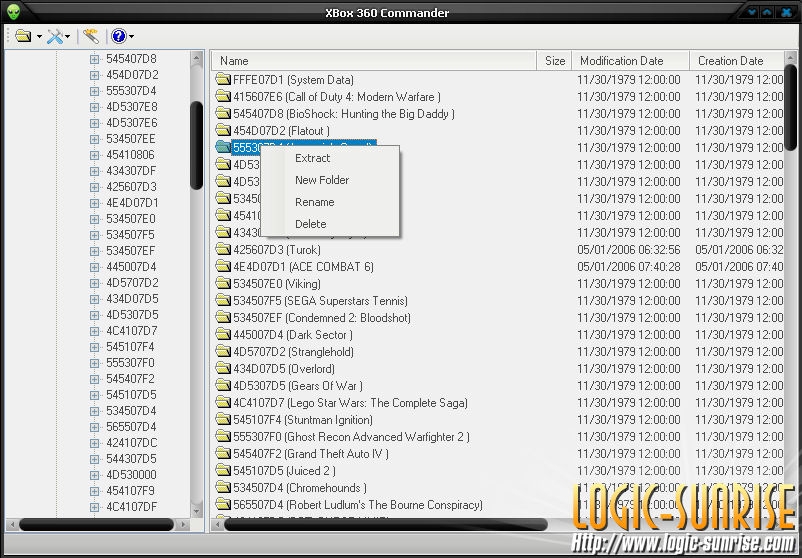Screen dimensions: 802x558
Task: Click the Call of Duty 4 folder icon
Action: pyautogui.click(x=223, y=96)
